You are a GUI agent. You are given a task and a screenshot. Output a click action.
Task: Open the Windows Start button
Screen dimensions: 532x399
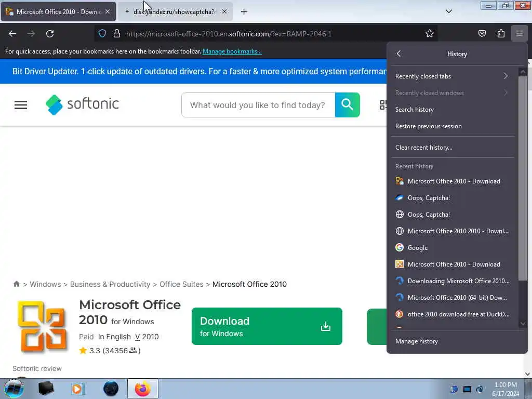pyautogui.click(x=14, y=389)
